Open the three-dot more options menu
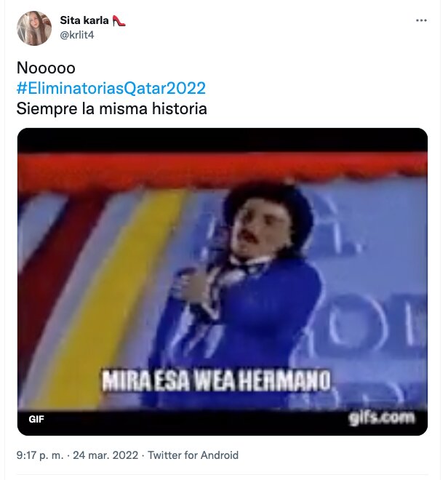This screenshot has width=448, height=480. (x=421, y=20)
